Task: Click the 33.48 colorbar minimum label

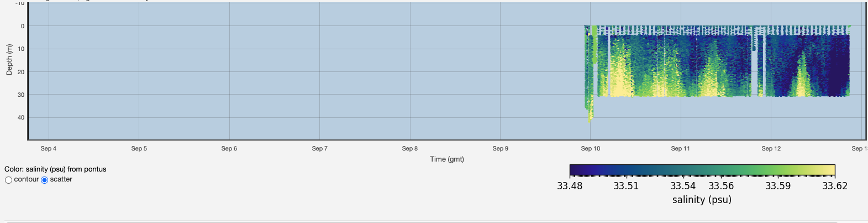Action: 570,186
